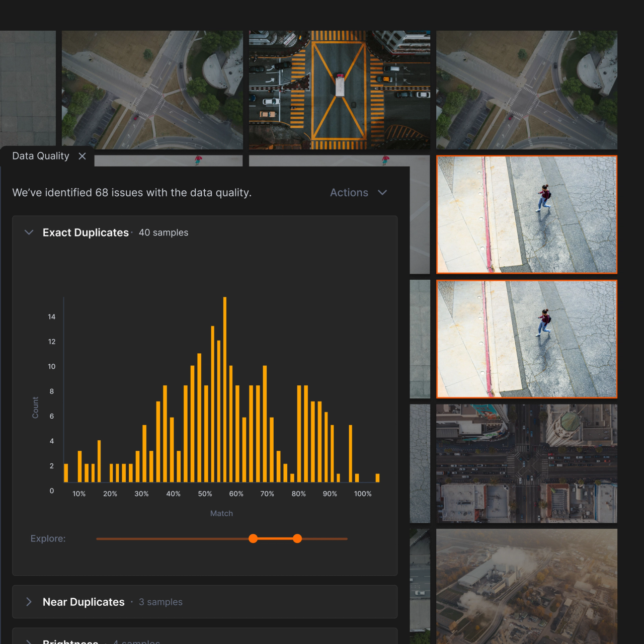Open the top-right road intersection thumbnail
Image resolution: width=644 pixels, height=644 pixels.
[527, 90]
